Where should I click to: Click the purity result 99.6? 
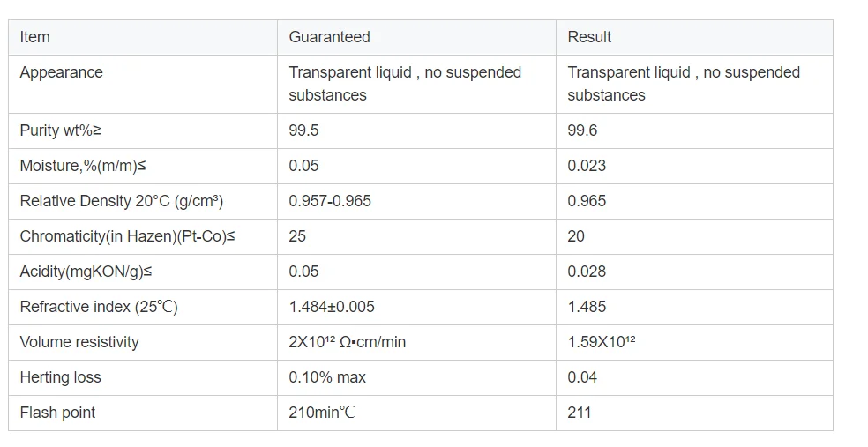coord(582,130)
